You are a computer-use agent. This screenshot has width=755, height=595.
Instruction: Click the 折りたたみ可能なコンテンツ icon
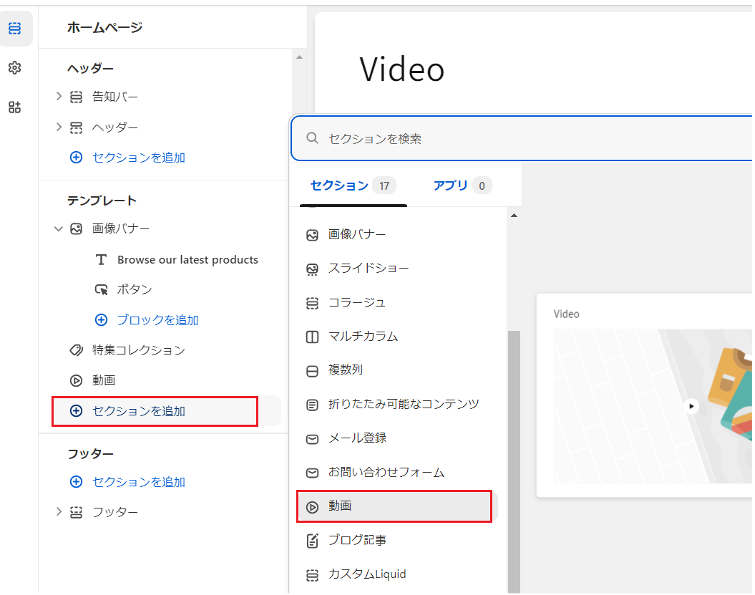pos(312,405)
